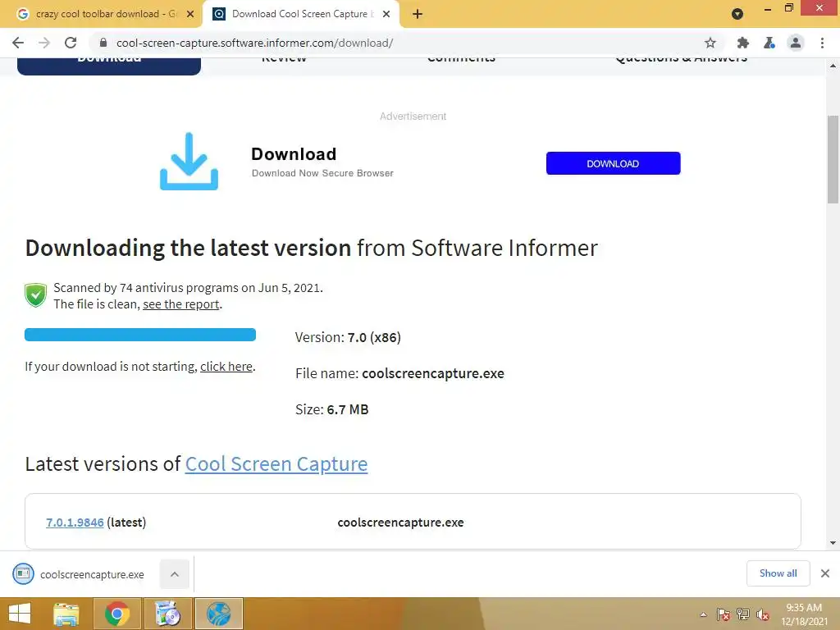
Task: Click scrollbar up arrow
Action: tap(833, 66)
